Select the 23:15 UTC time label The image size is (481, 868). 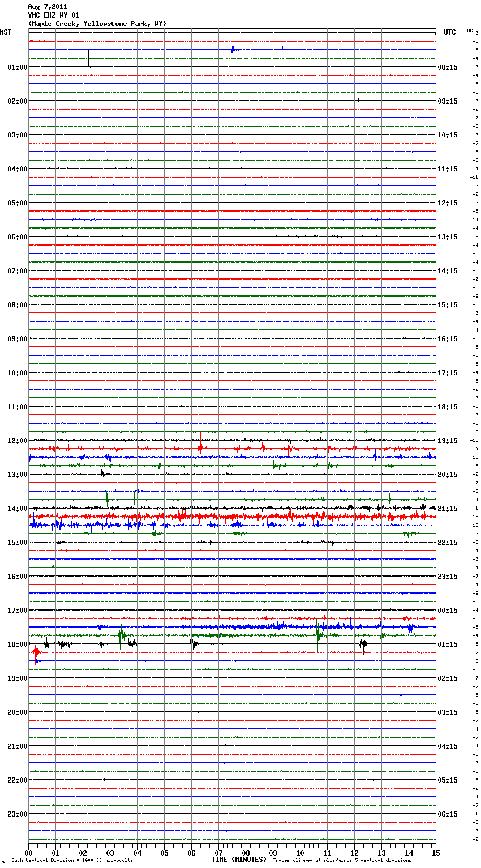448,577
